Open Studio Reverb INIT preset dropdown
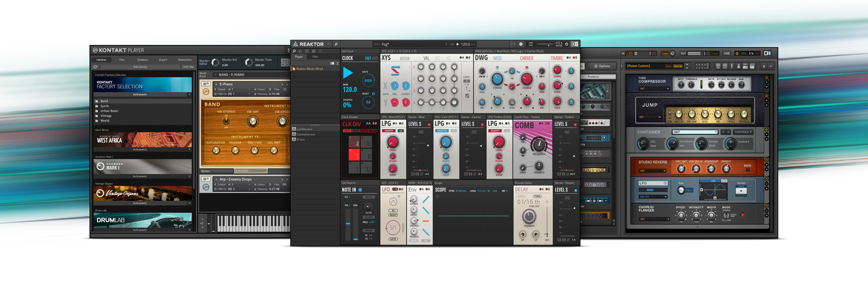 coord(652,171)
